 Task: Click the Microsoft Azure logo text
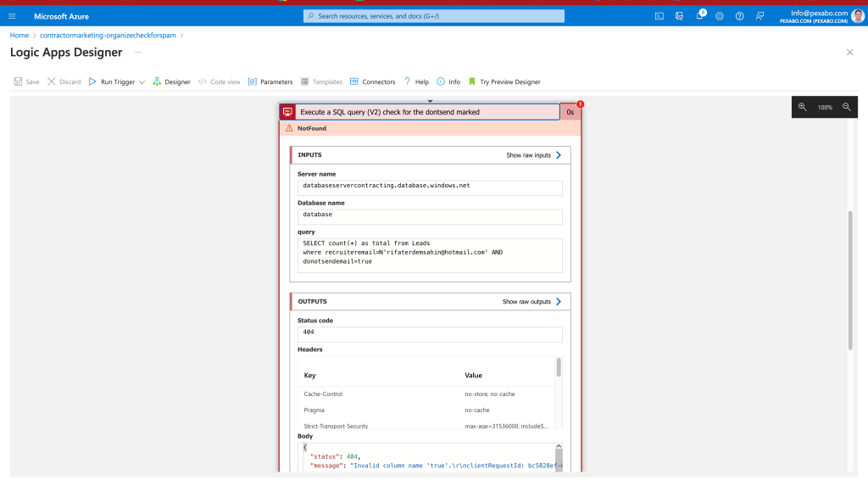click(x=61, y=16)
